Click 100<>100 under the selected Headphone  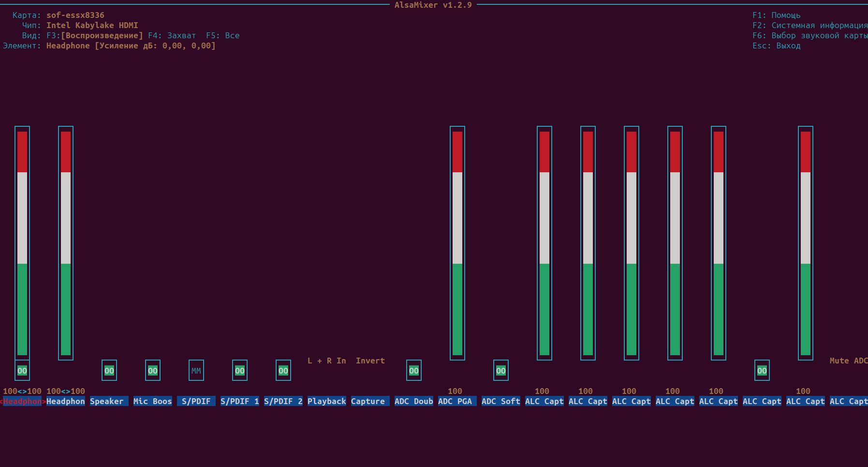click(22, 391)
